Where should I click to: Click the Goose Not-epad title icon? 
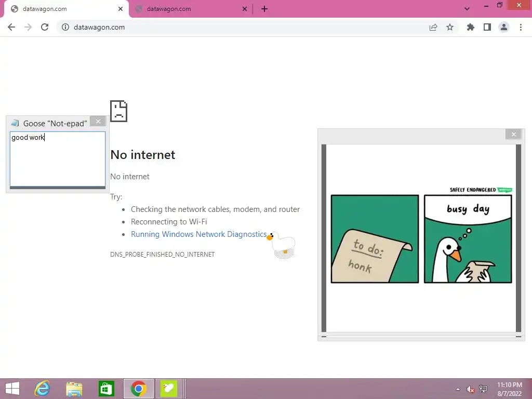pos(15,123)
